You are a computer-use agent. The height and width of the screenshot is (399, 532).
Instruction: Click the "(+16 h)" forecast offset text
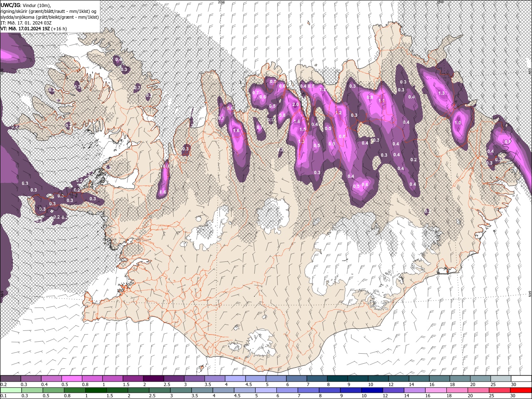pyautogui.click(x=59, y=28)
